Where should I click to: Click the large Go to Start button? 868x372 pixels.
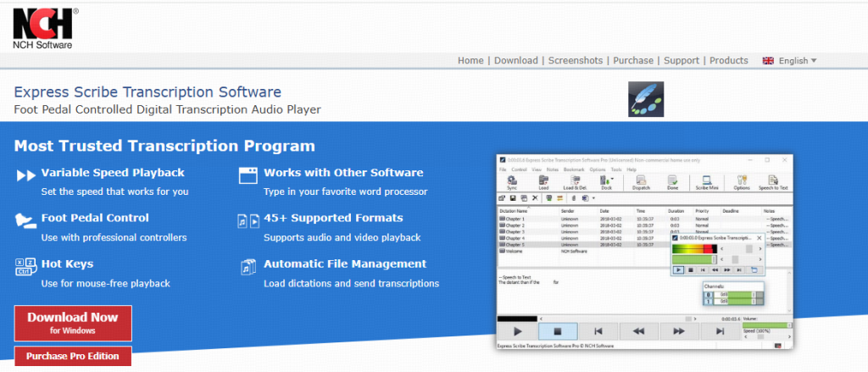598,331
